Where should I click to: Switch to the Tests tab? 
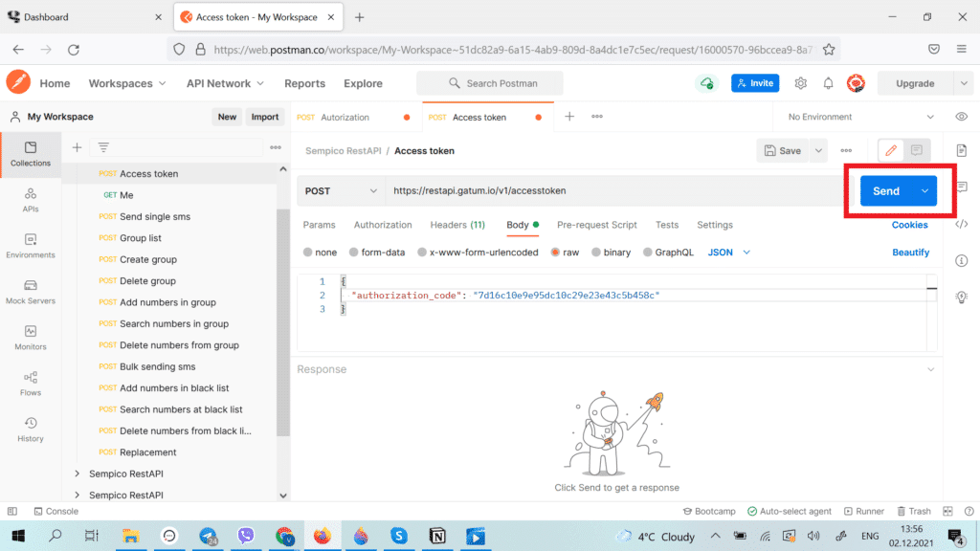coord(667,225)
